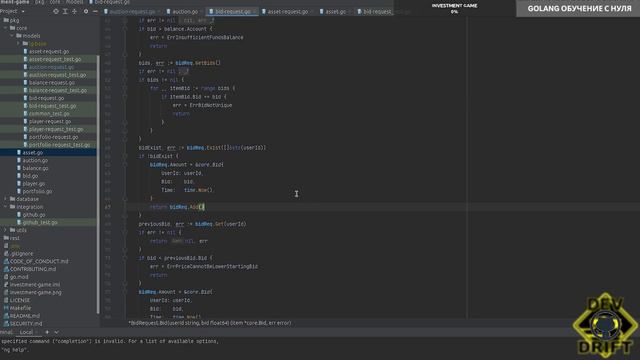
Task: Select the Local terminal tab
Action: coord(26,332)
